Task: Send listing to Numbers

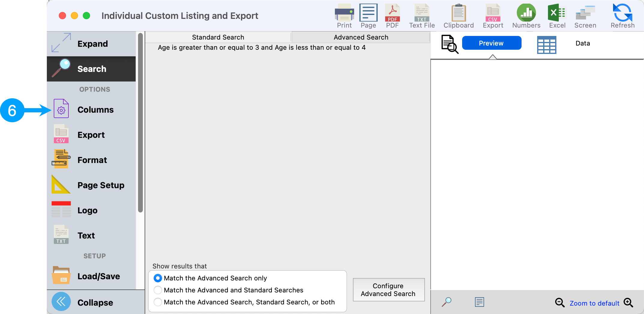Action: coord(526,16)
